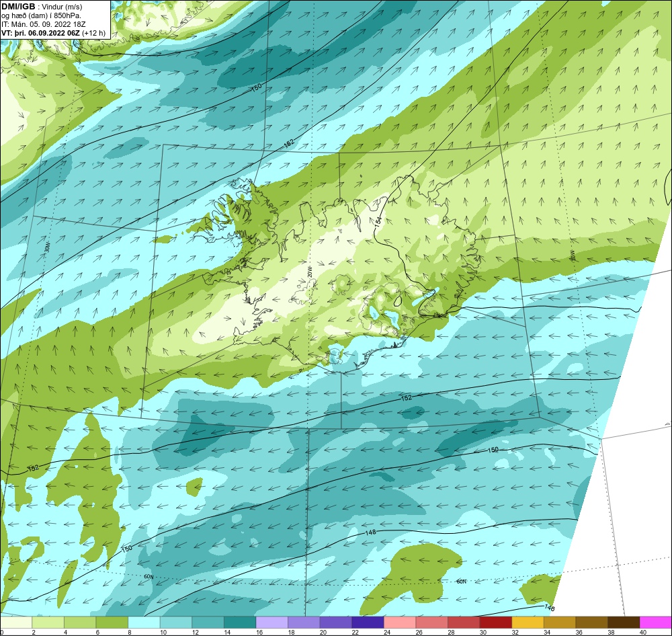Click the light green 2–4 m/s legend swatch
The image size is (672, 636).
(x=48, y=623)
